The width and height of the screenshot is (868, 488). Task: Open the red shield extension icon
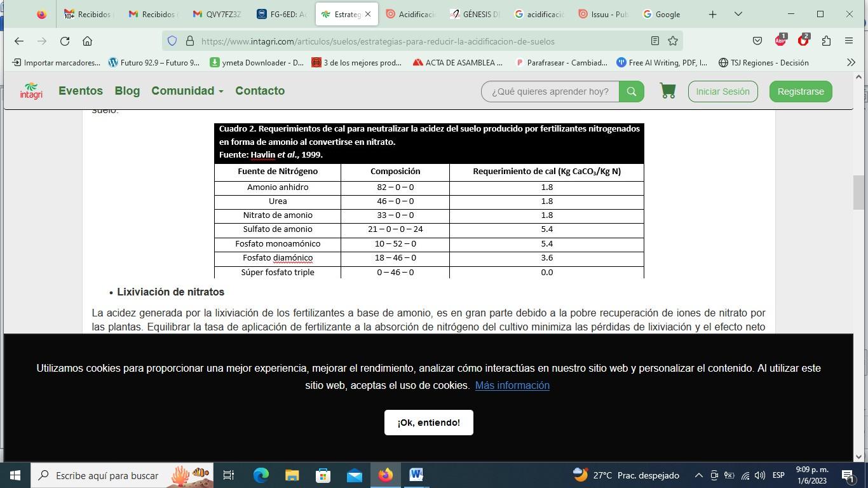coord(803,41)
